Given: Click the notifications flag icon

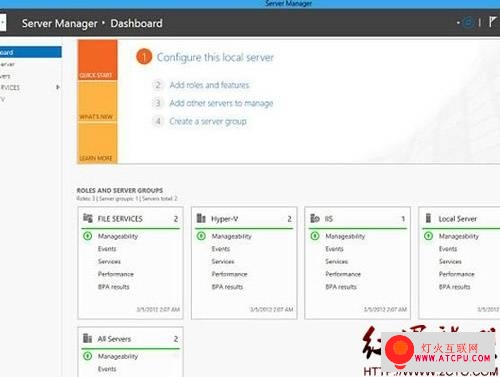Looking at the screenshot, I should [x=492, y=22].
